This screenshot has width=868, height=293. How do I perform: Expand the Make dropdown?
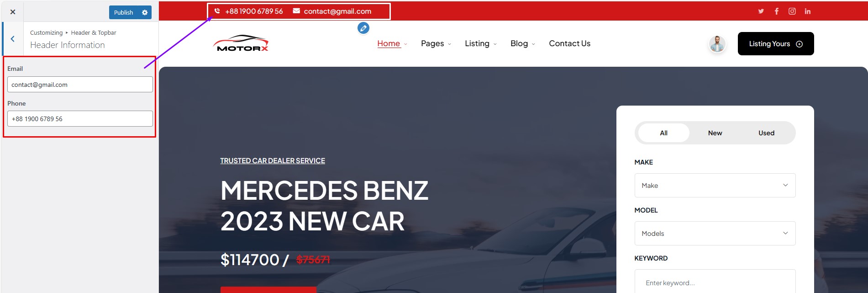coord(715,186)
